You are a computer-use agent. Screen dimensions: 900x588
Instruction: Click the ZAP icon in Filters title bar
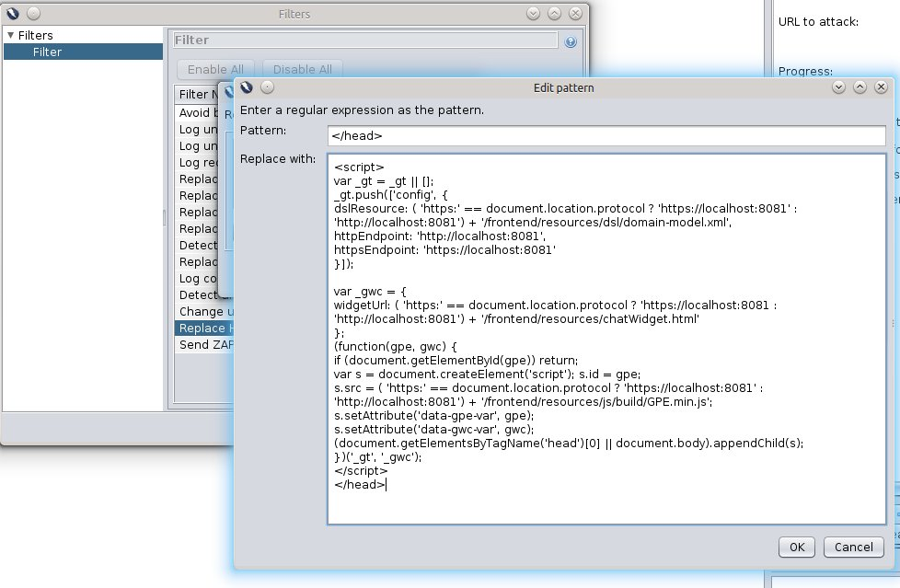click(x=13, y=13)
